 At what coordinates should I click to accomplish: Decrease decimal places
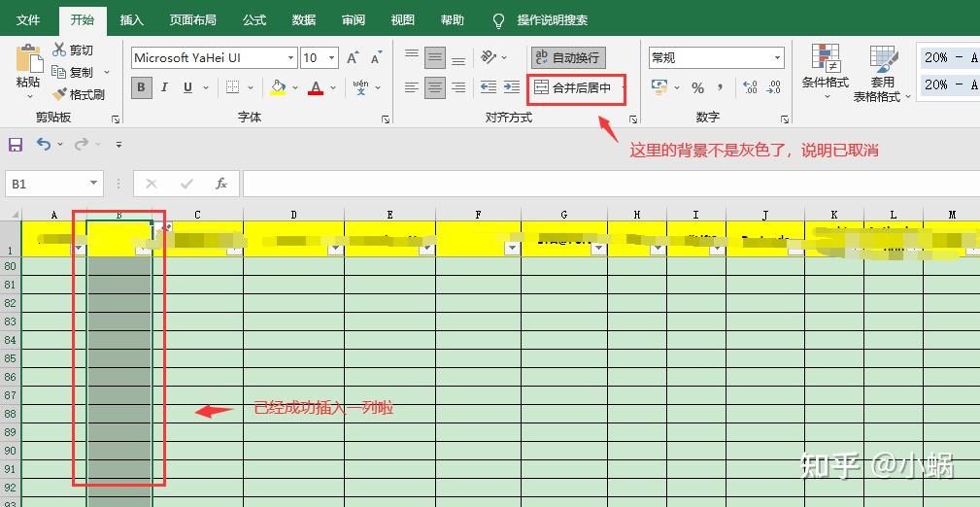pos(774,87)
